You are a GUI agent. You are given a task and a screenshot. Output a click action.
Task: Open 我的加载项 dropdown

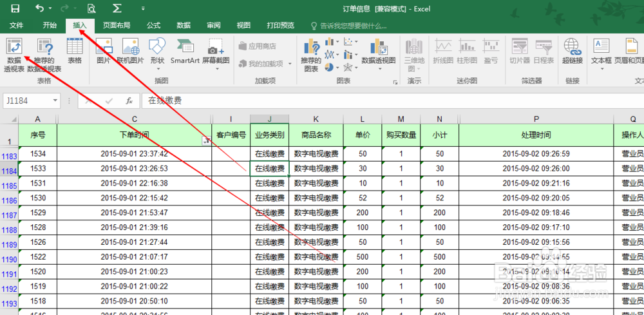pyautogui.click(x=265, y=64)
